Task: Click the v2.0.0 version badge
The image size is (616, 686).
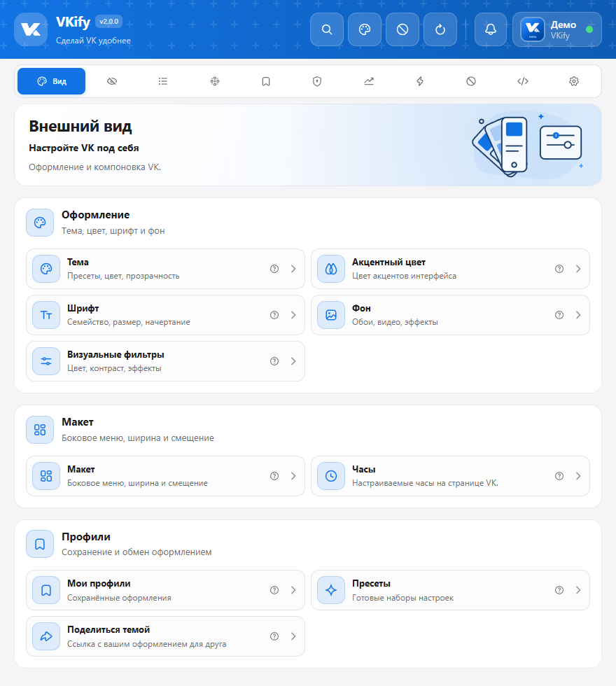Action: 108,22
